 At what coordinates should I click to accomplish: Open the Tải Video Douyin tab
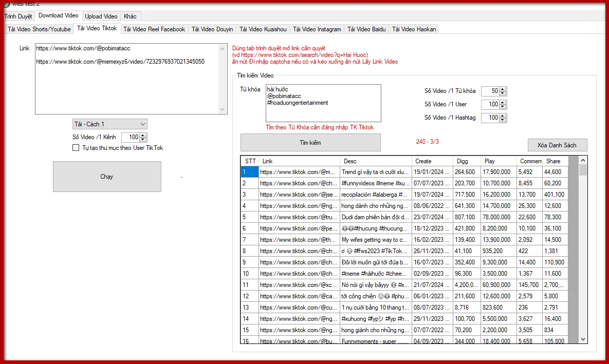point(212,29)
